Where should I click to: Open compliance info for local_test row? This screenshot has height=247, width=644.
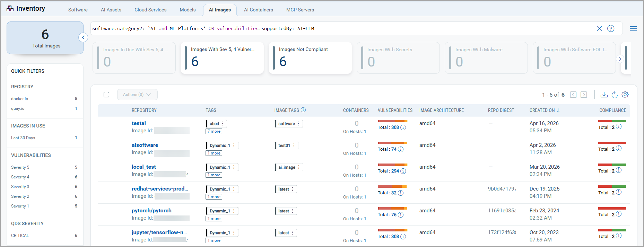coord(619,170)
